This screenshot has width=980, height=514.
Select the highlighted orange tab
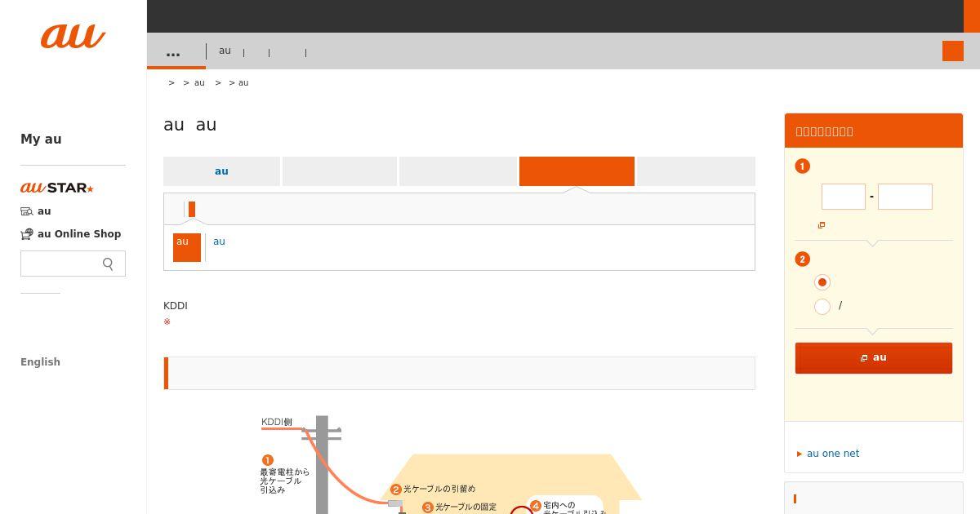point(577,171)
